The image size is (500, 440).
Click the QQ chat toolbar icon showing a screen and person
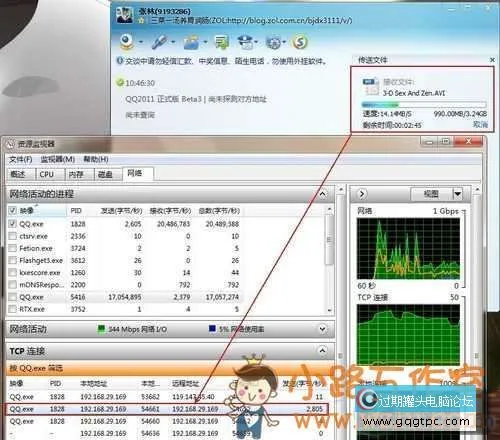221,42
